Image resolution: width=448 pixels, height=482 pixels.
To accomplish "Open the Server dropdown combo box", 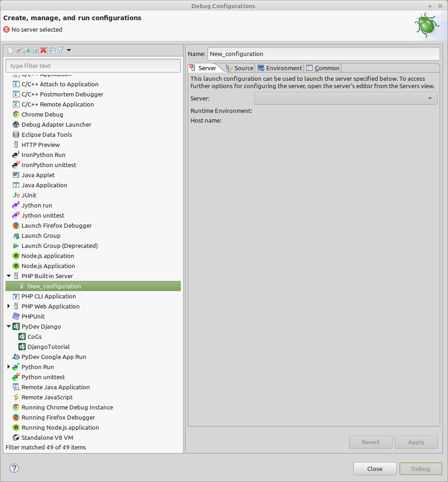I will (346, 98).
